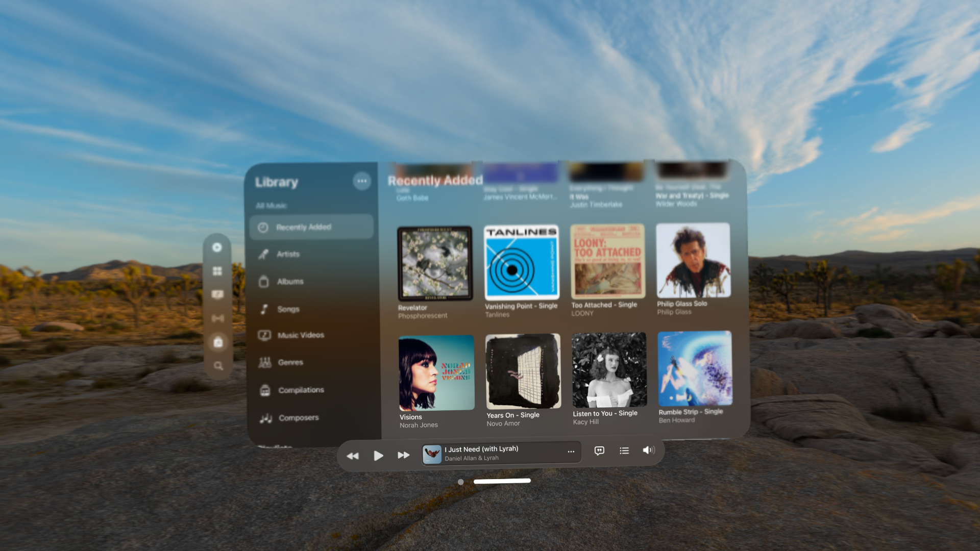Rewind to the previous track
The width and height of the screenshot is (980, 551).
coord(353,456)
